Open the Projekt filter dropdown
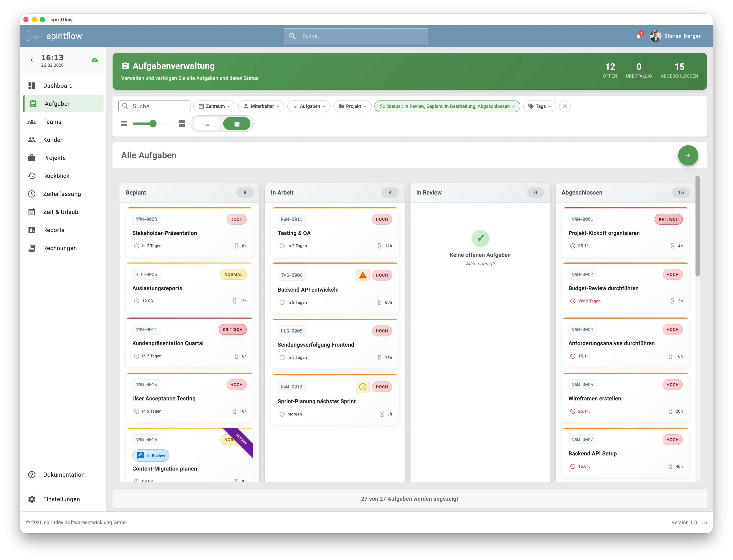Viewport: 733px width, 560px height. click(x=352, y=106)
